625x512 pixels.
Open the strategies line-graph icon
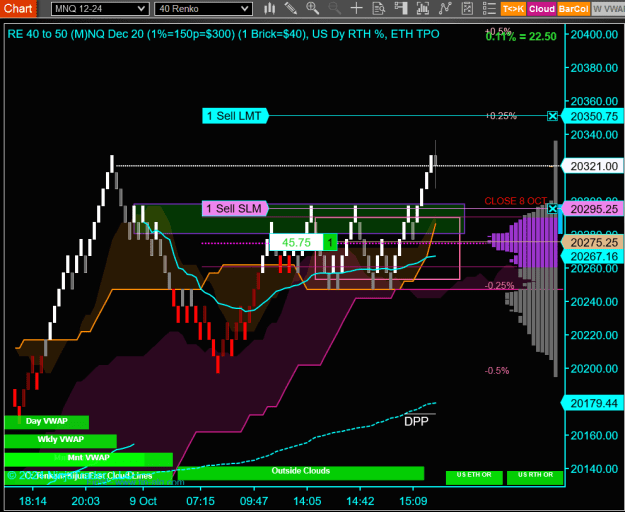coord(444,8)
